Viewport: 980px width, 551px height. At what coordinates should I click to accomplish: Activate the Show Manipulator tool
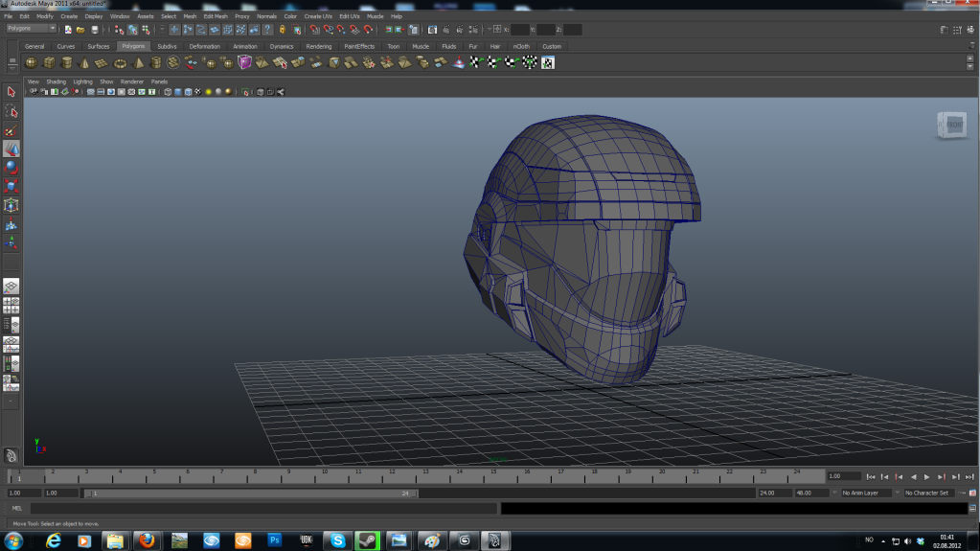tap(11, 242)
